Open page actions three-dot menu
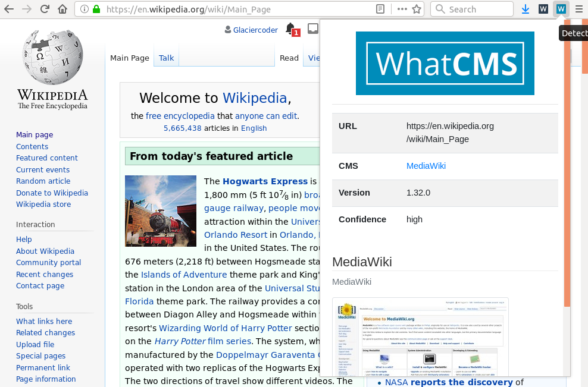Image resolution: width=588 pixels, height=387 pixels. (402, 9)
